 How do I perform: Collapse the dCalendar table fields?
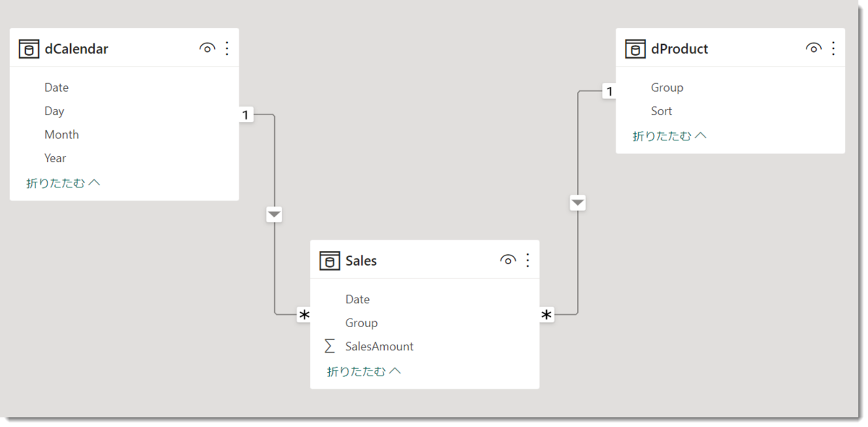[63, 183]
